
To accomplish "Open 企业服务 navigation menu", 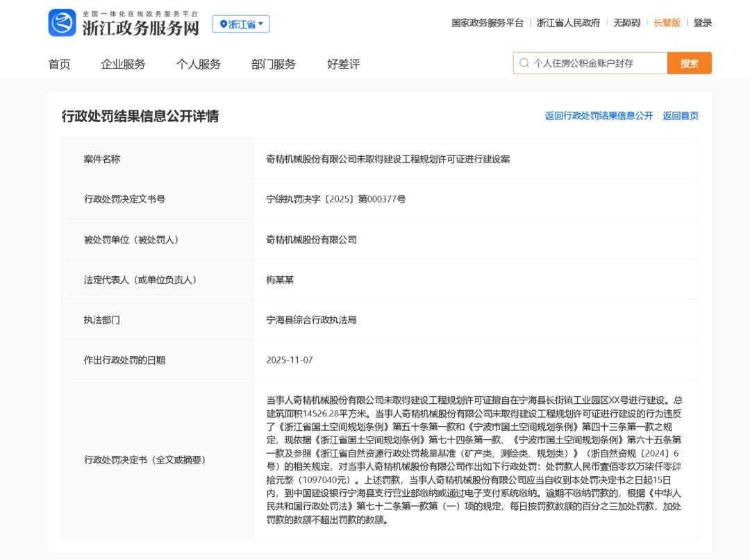I will 123,64.
